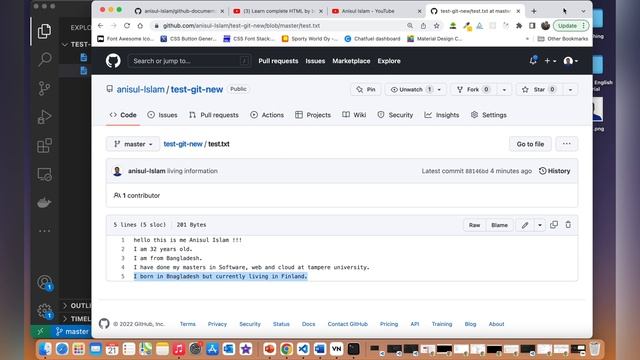The image size is (640, 360).
Task: Open Docs link in GitHub footer
Action: pos(309,324)
